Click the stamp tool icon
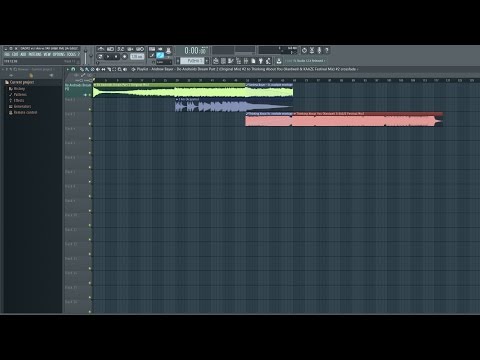The height and width of the screenshot is (360, 480). (x=168, y=51)
